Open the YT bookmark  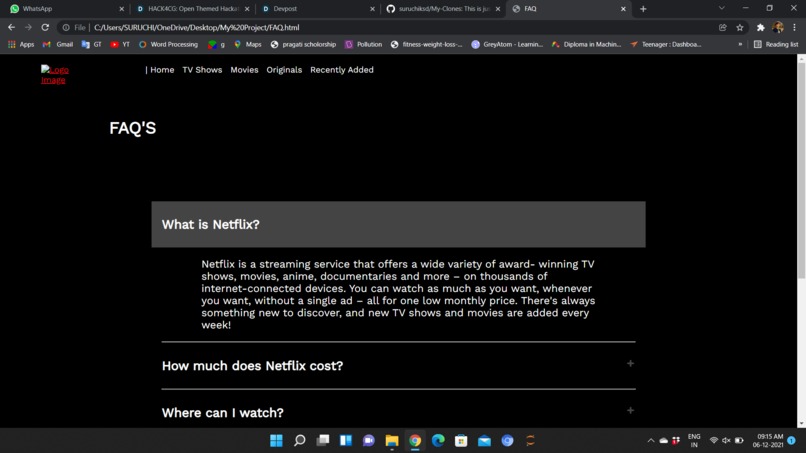(120, 44)
